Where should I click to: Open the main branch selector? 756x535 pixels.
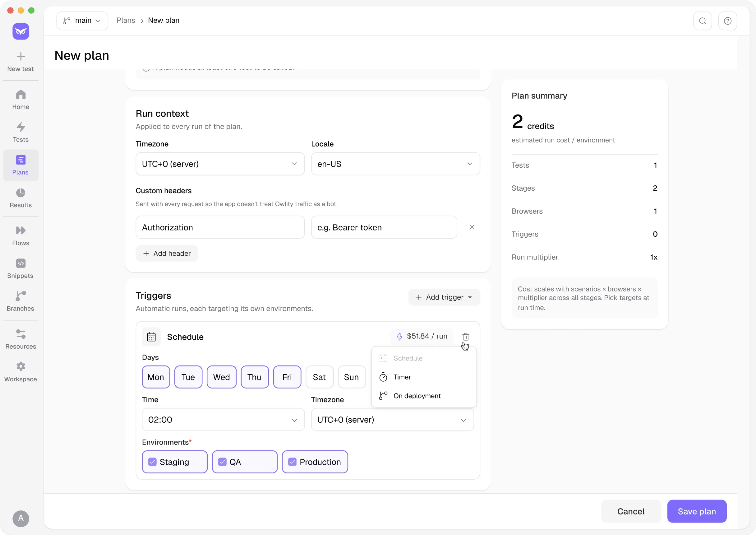(x=82, y=21)
